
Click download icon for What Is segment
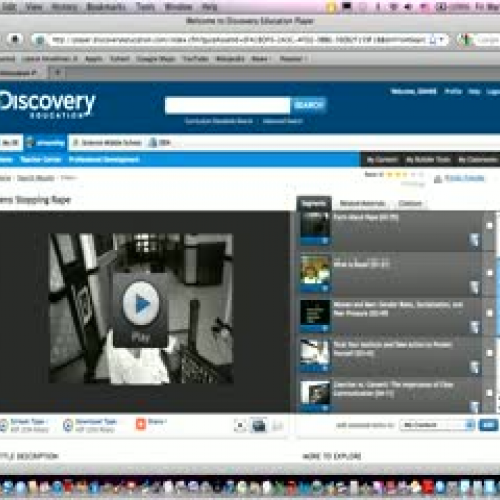click(x=474, y=287)
